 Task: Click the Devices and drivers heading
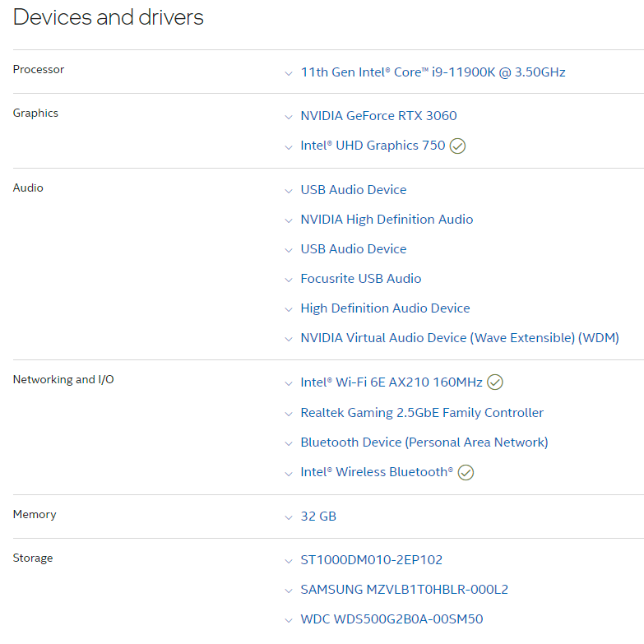[109, 17]
